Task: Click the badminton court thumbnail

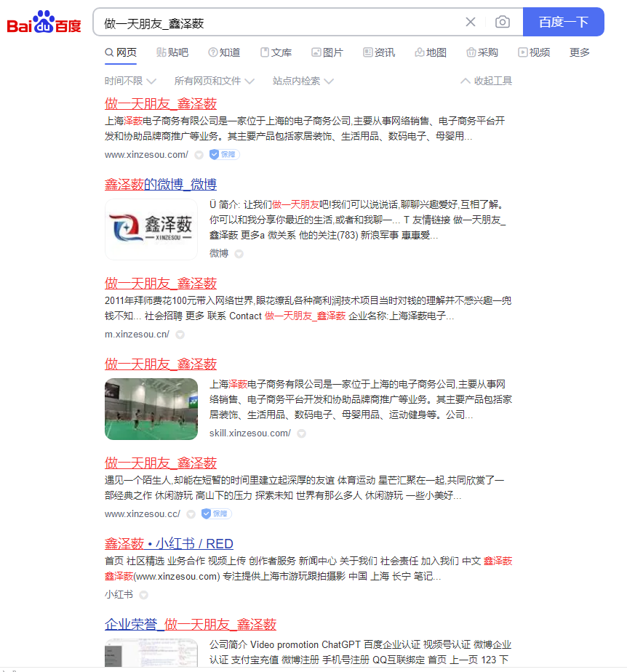Action: tap(151, 409)
